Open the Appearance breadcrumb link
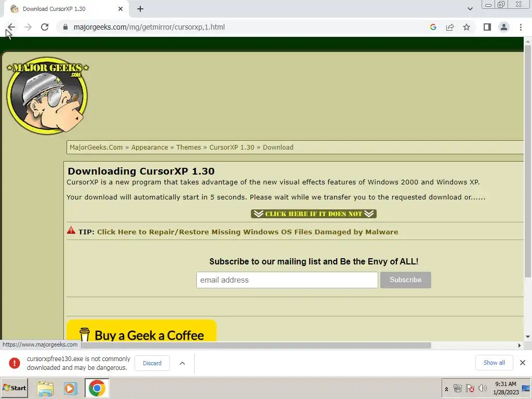532x399 pixels. click(x=150, y=147)
